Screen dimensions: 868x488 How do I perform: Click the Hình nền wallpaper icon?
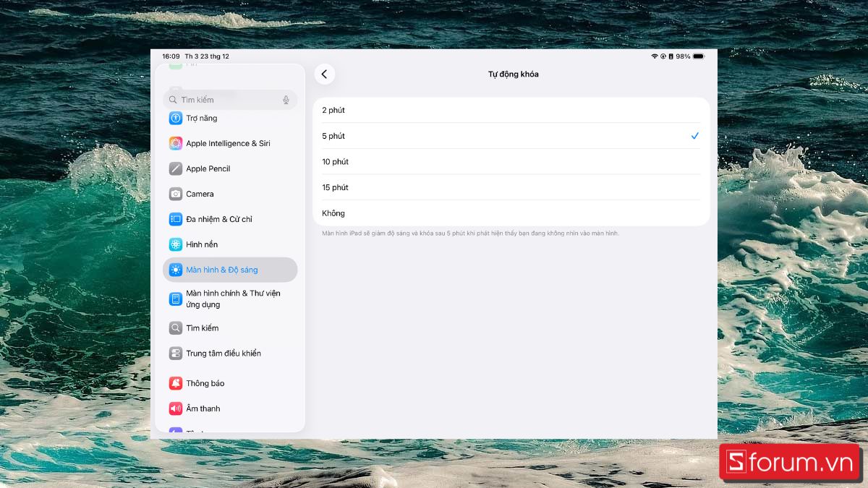tap(176, 244)
